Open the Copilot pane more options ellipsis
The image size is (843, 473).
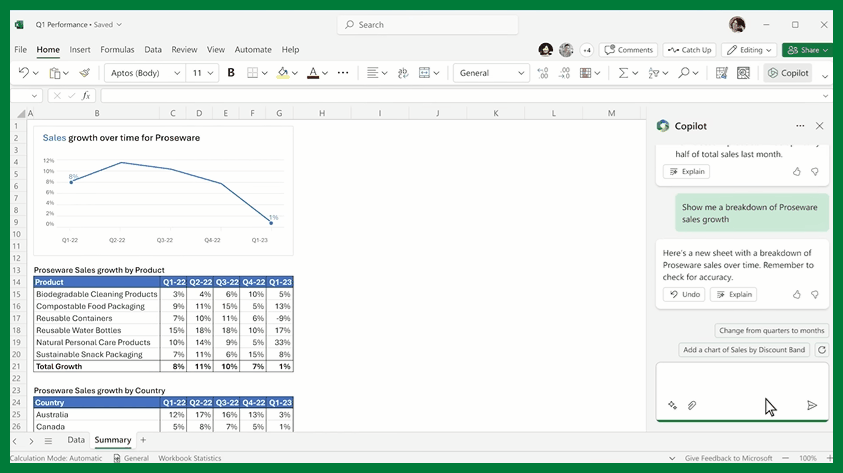(x=800, y=126)
